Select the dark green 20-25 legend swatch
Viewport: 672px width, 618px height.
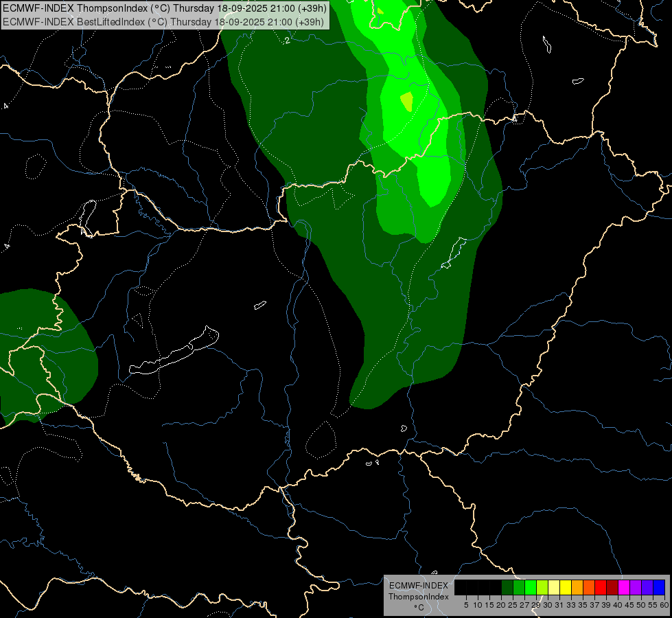[x=507, y=587]
